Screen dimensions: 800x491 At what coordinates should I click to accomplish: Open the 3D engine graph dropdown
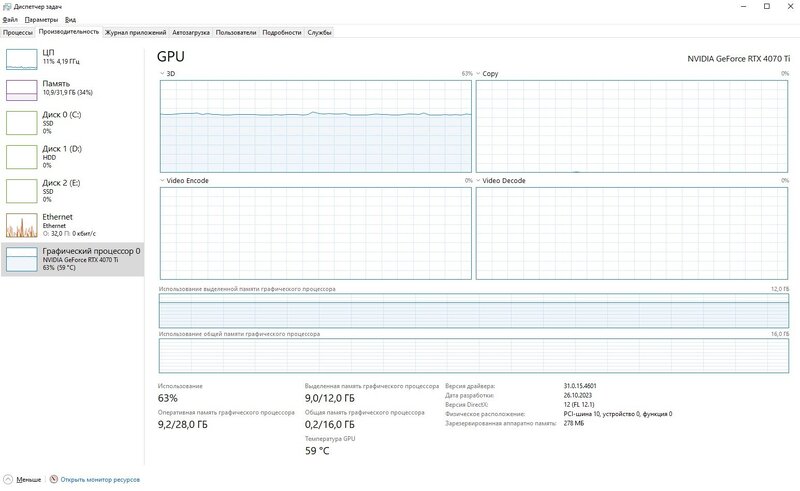coord(163,74)
